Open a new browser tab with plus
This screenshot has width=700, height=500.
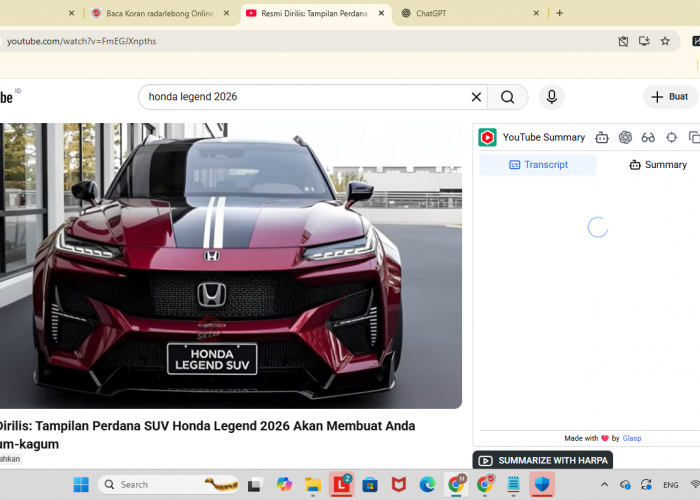click(x=559, y=13)
